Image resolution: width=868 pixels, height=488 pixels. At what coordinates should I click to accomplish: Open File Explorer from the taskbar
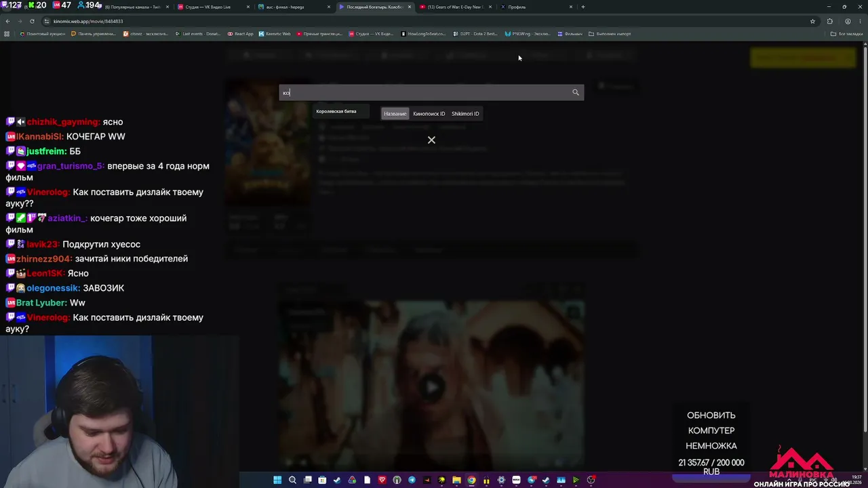tap(456, 481)
